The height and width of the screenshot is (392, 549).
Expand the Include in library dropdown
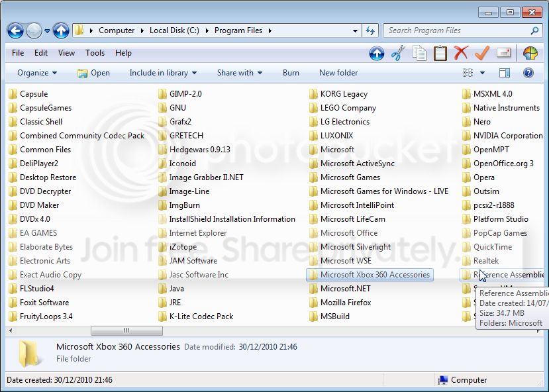tap(163, 73)
